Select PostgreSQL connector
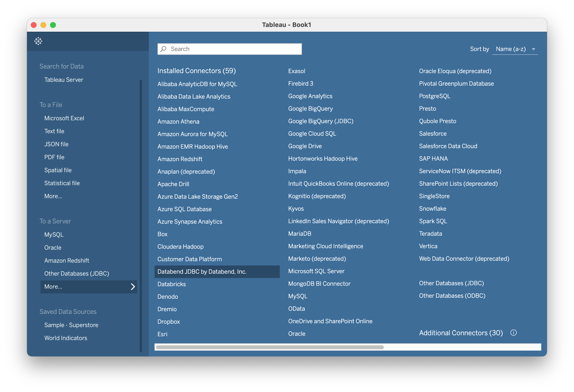The image size is (574, 392). pyautogui.click(x=434, y=96)
